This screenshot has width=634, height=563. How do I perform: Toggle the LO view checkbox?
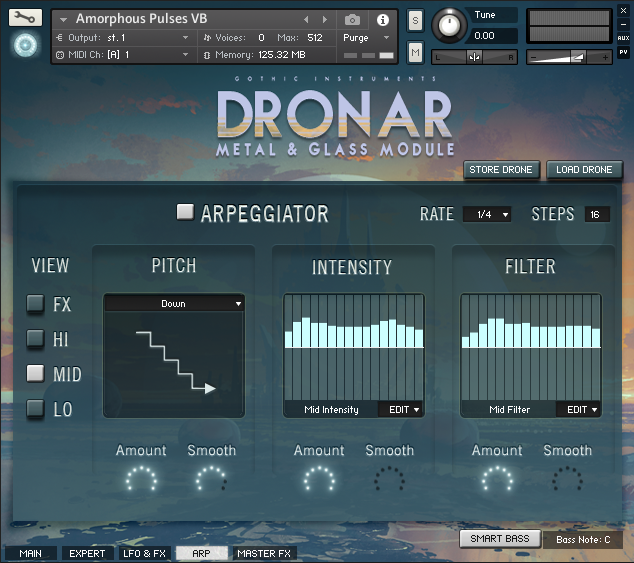point(35,408)
